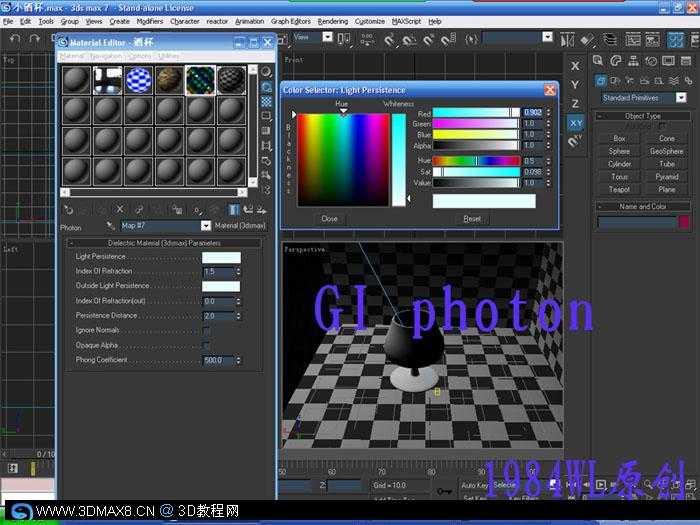The width and height of the screenshot is (700, 525).
Task: Click the Mirror tool icon
Action: click(567, 40)
